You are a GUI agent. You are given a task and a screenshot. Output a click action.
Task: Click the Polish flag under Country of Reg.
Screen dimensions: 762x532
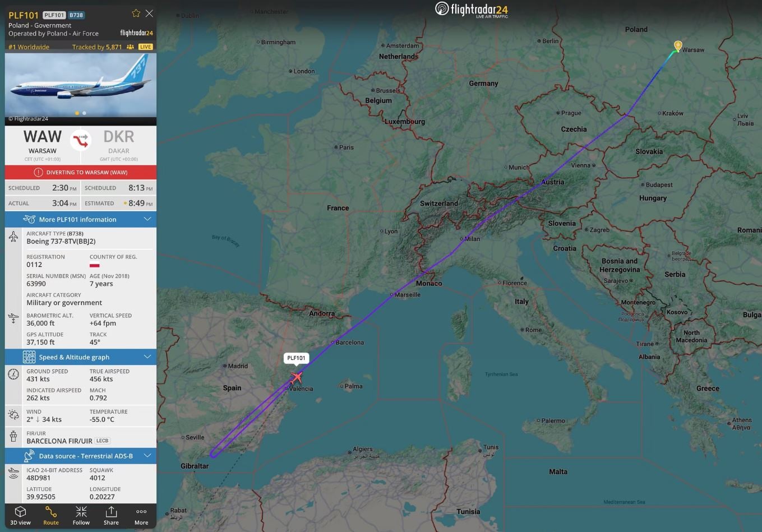[95, 265]
